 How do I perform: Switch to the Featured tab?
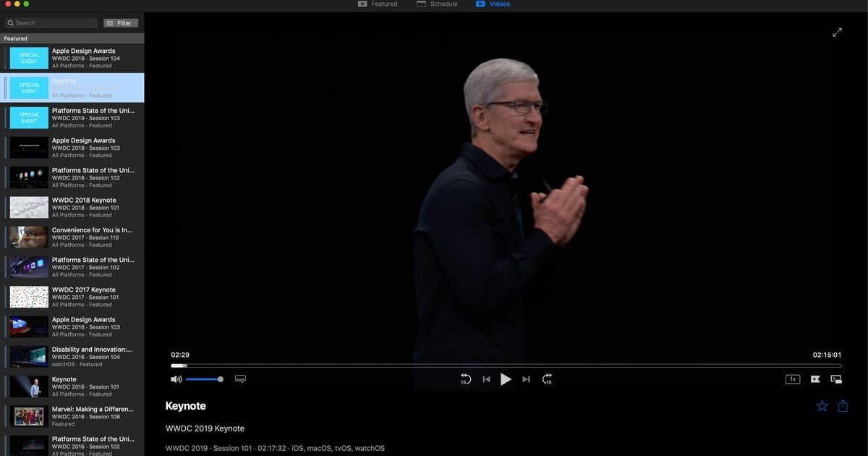click(x=378, y=4)
